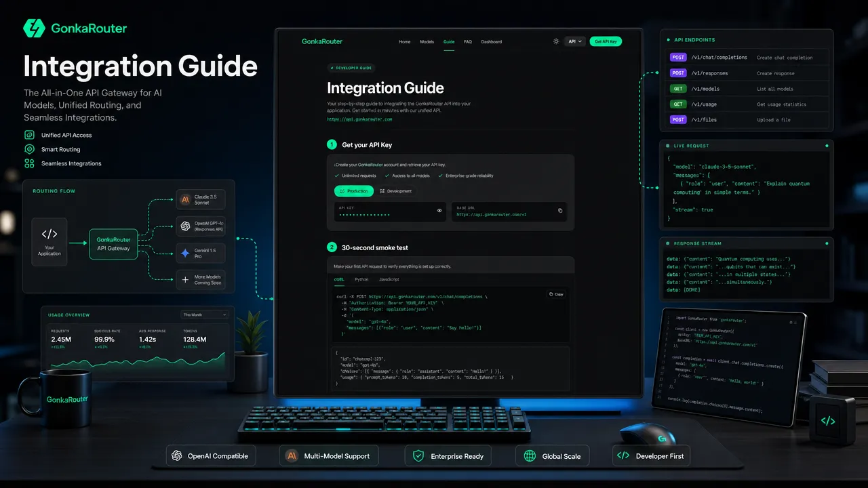
Task: Toggle the sun light-mode theme icon
Action: [x=556, y=41]
